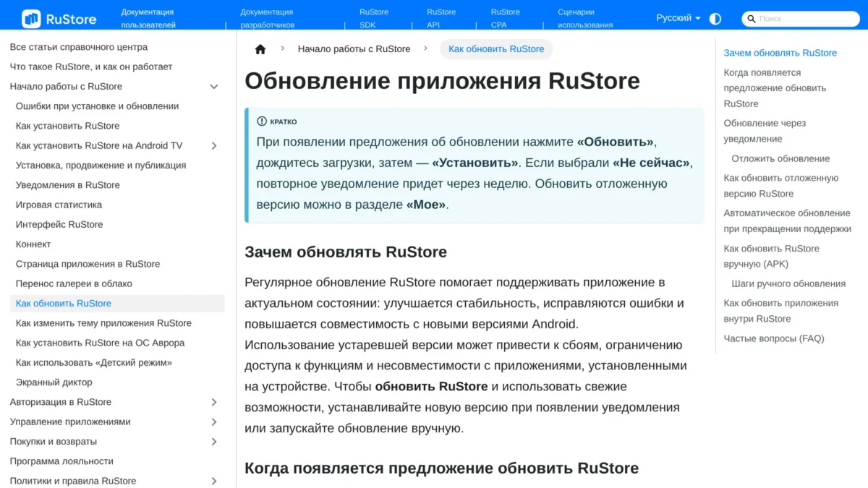Open Экранный диктор item
This screenshot has height=488, width=868.
[54, 382]
